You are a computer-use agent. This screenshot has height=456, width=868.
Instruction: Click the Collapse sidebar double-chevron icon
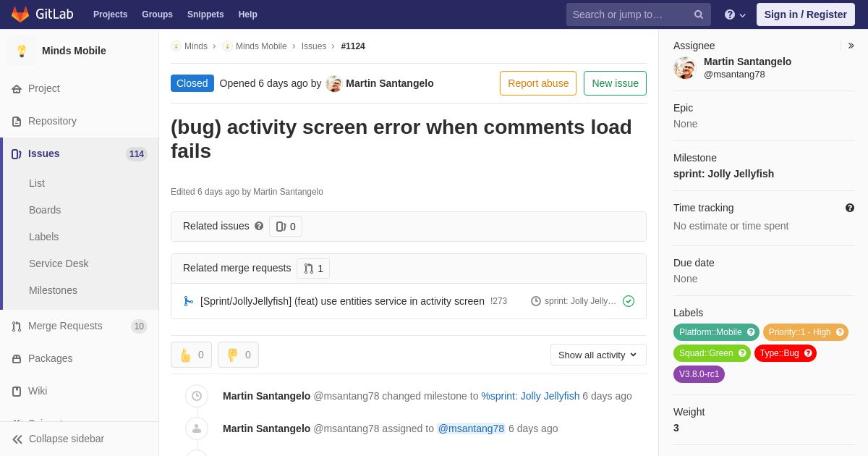click(x=17, y=439)
